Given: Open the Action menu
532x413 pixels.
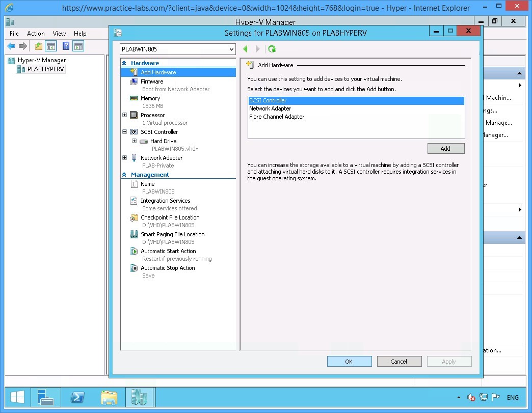Looking at the screenshot, I should [36, 34].
